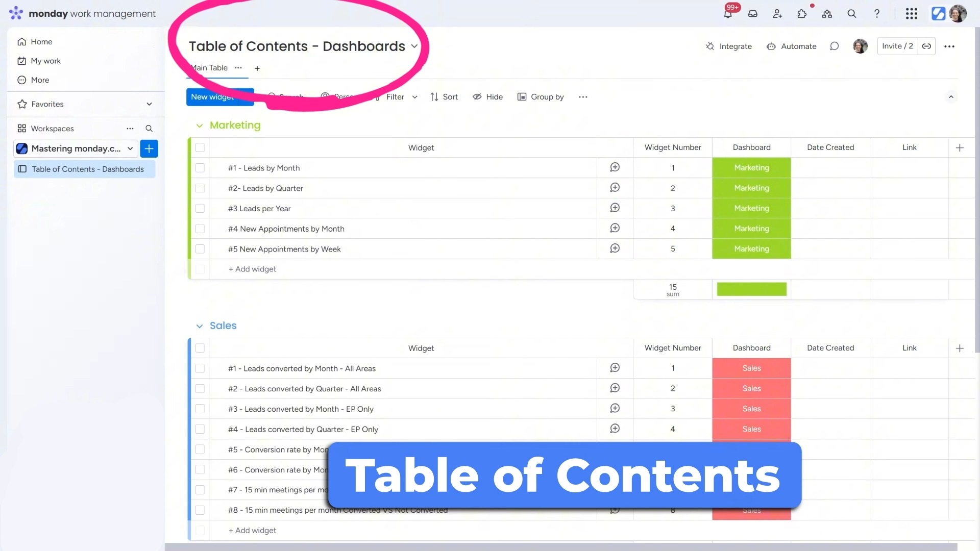Open My work in sidebar

(39, 61)
